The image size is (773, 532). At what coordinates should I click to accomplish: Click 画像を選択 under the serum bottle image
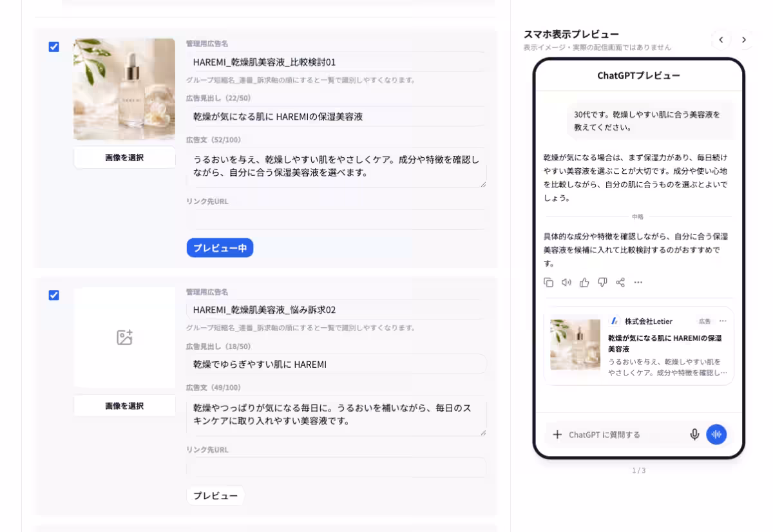124,157
